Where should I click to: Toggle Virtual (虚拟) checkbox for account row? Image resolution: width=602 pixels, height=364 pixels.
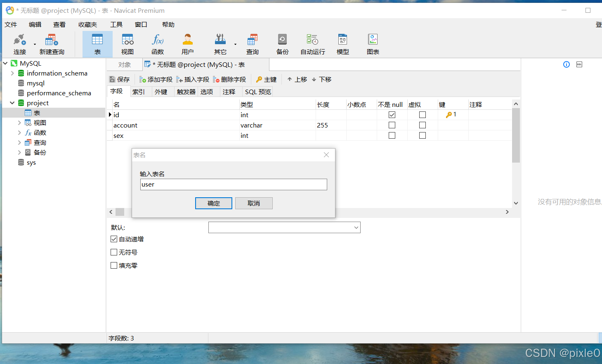(423, 125)
